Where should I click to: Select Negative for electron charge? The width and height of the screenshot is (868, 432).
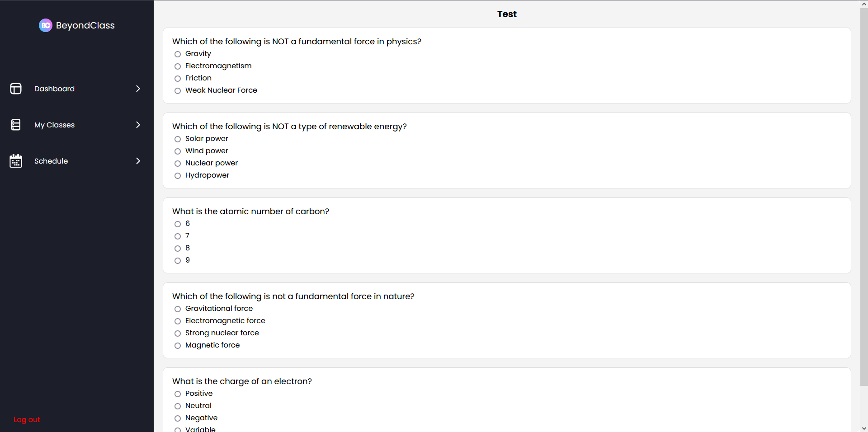[178, 418]
